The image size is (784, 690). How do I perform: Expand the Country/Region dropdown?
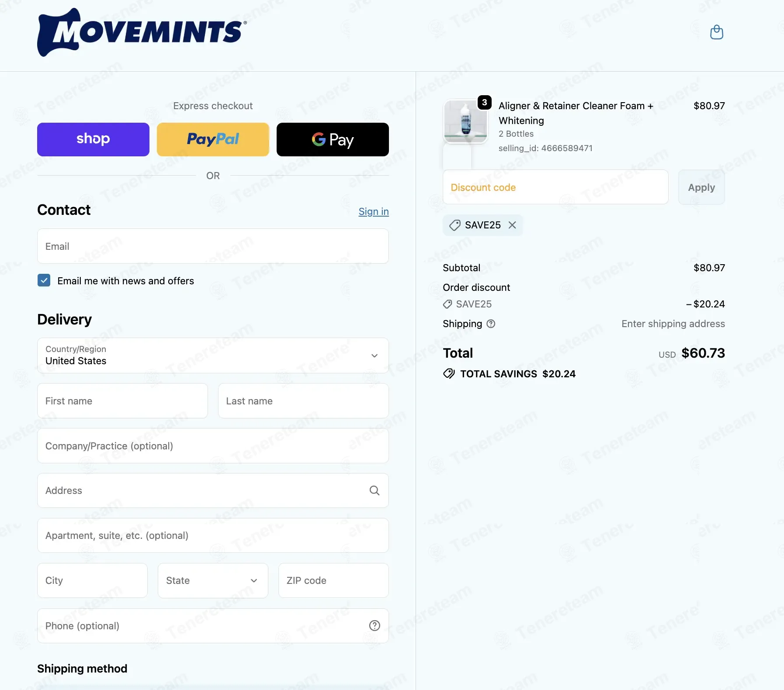(x=213, y=355)
